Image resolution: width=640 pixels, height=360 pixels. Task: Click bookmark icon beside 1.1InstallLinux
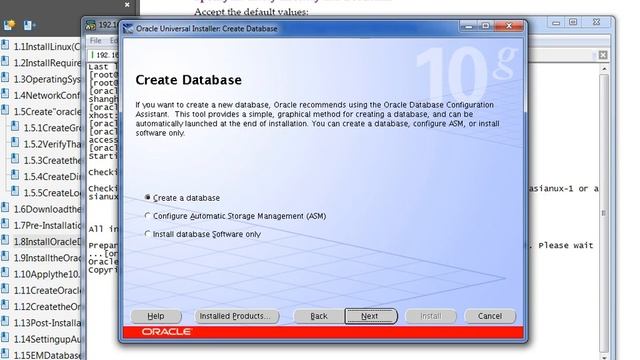(5, 45)
